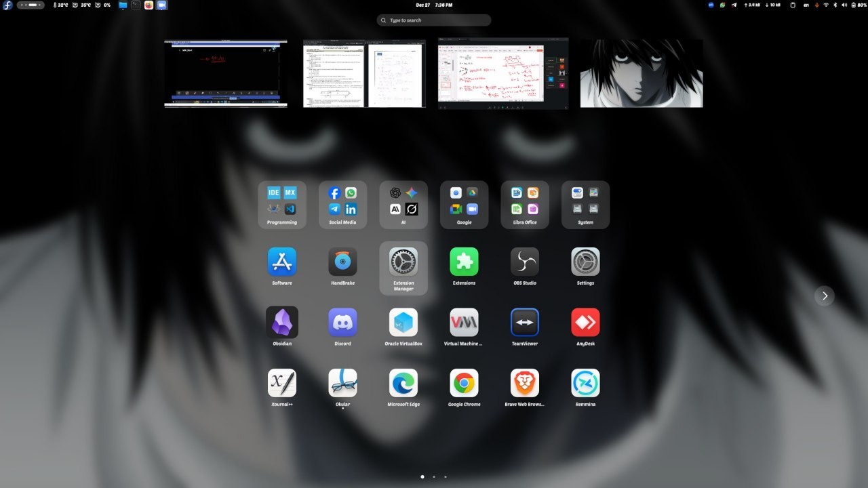868x488 pixels.
Task: Open AnyDesk
Action: coord(585,322)
